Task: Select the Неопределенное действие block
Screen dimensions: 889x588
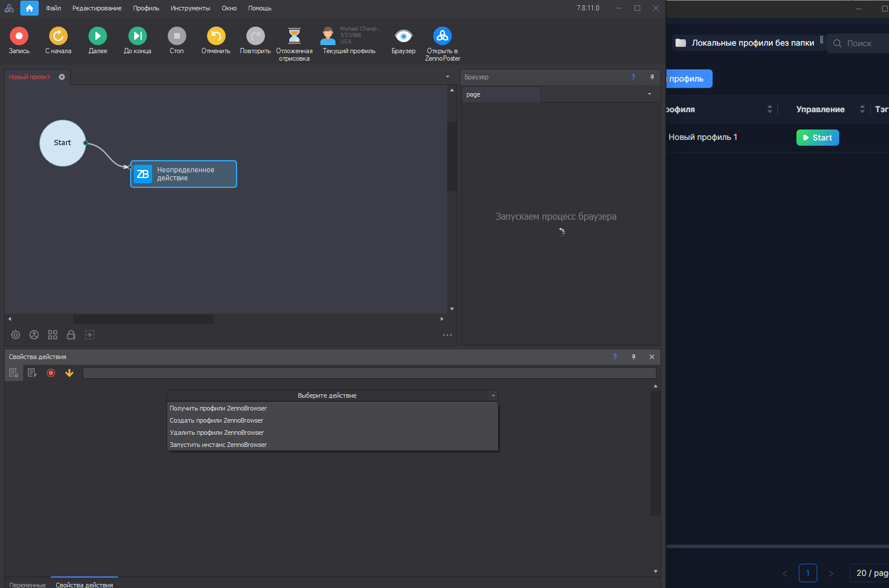Action: coord(183,174)
